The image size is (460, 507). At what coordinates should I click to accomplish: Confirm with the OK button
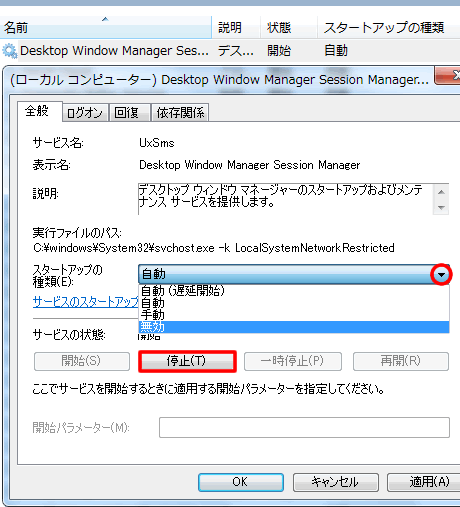tap(241, 482)
